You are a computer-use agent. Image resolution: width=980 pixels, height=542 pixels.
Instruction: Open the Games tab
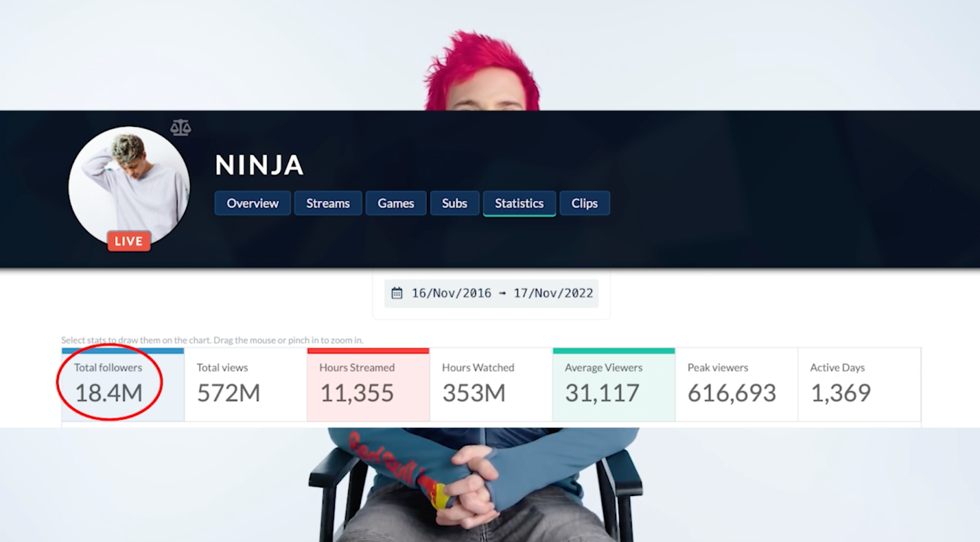(x=396, y=203)
